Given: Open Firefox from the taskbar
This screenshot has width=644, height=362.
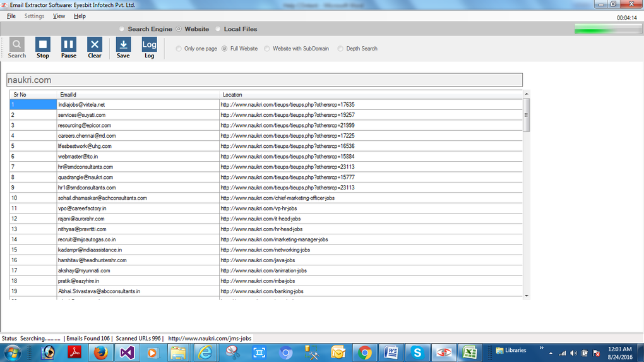Looking at the screenshot, I should (100, 353).
